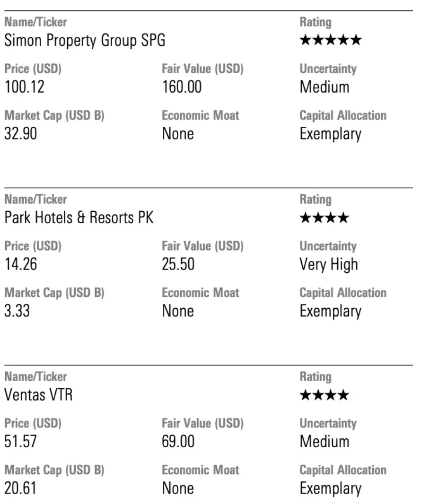Click Park Hotels fair value 25.50
This screenshot has width=421, height=504.
click(x=178, y=264)
